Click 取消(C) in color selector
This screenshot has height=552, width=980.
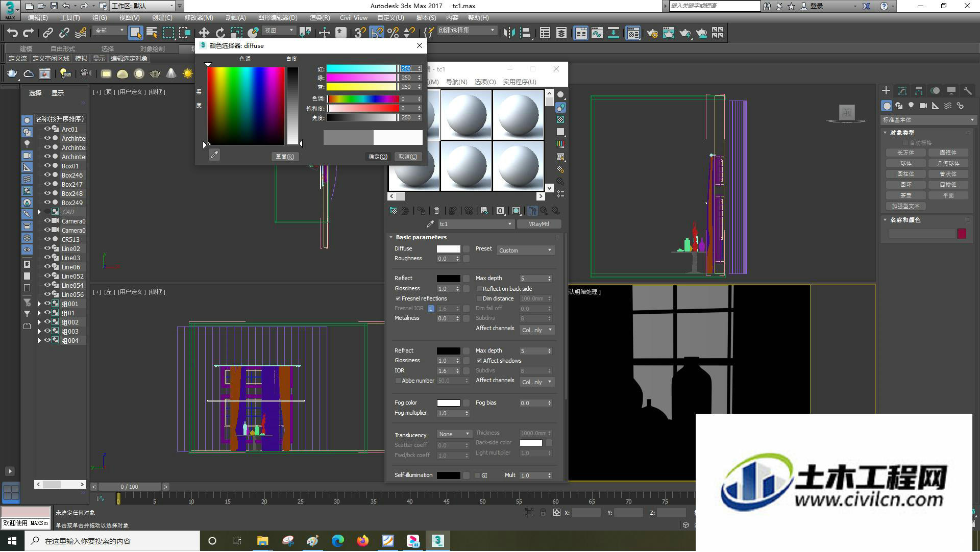(408, 157)
